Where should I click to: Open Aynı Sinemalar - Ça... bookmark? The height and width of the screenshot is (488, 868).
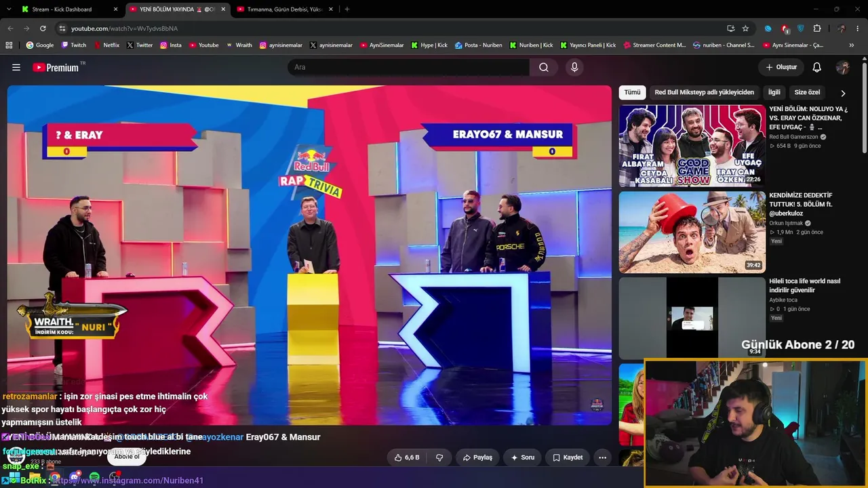[793, 45]
